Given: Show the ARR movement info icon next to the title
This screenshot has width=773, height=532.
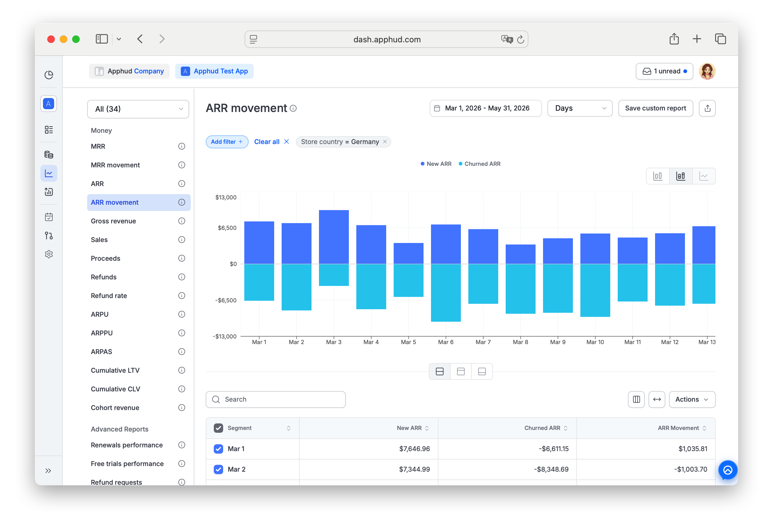Looking at the screenshot, I should point(293,108).
